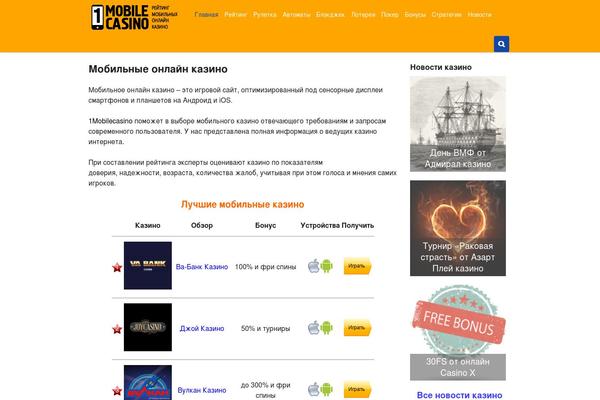This screenshot has width=600, height=400.
Task: Open the Главная menu item
Action: [x=206, y=15]
